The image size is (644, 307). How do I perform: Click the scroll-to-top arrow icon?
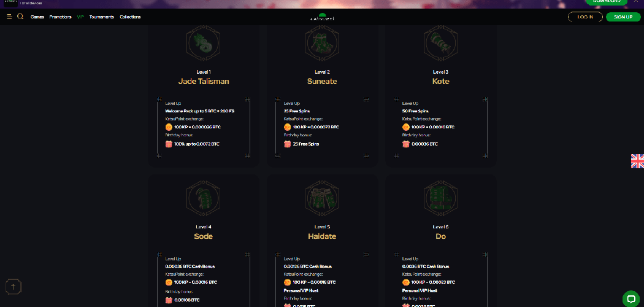click(14, 286)
